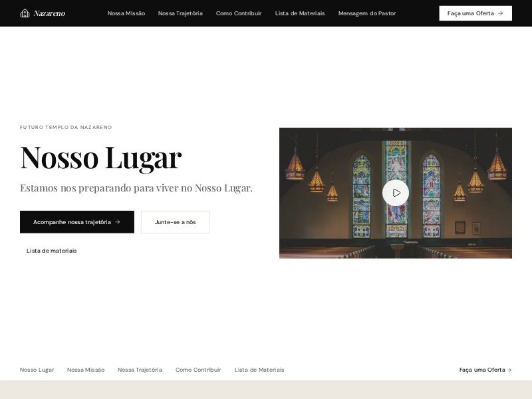Follow the Lista de materiais link under buttons
532x399 pixels.
click(x=52, y=251)
